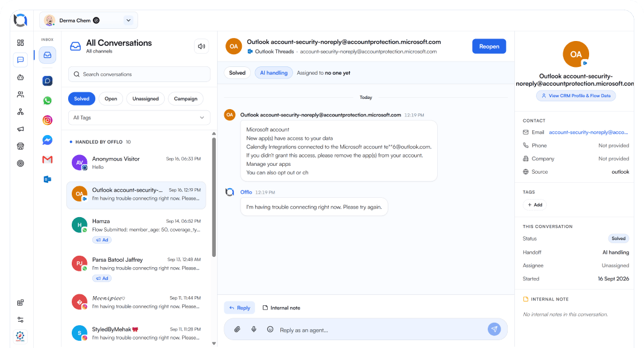Click the HANDLED BY OFFLO section header
Image resolution: width=644 pixels, height=348 pixels.
(99, 142)
